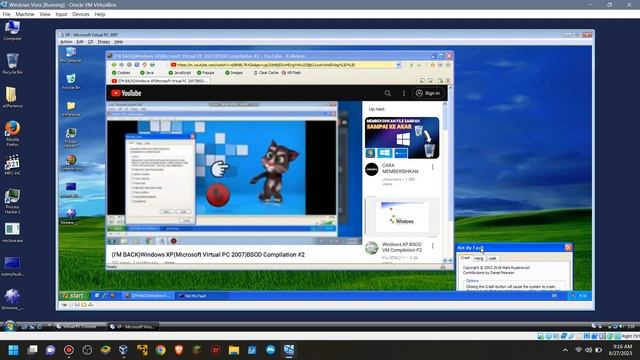Open the Virtual PC CD menu
Image resolution: width=640 pixels, height=360 pixels.
91,42
